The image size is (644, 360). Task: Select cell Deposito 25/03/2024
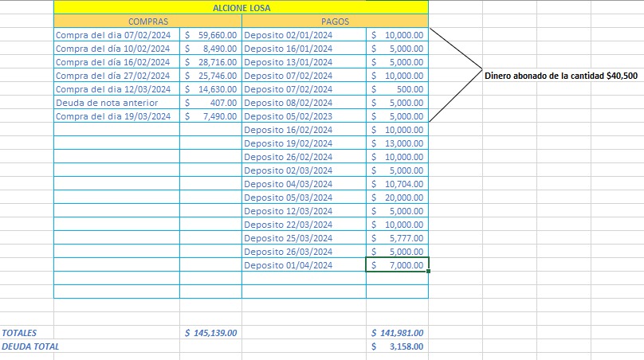tap(304, 238)
